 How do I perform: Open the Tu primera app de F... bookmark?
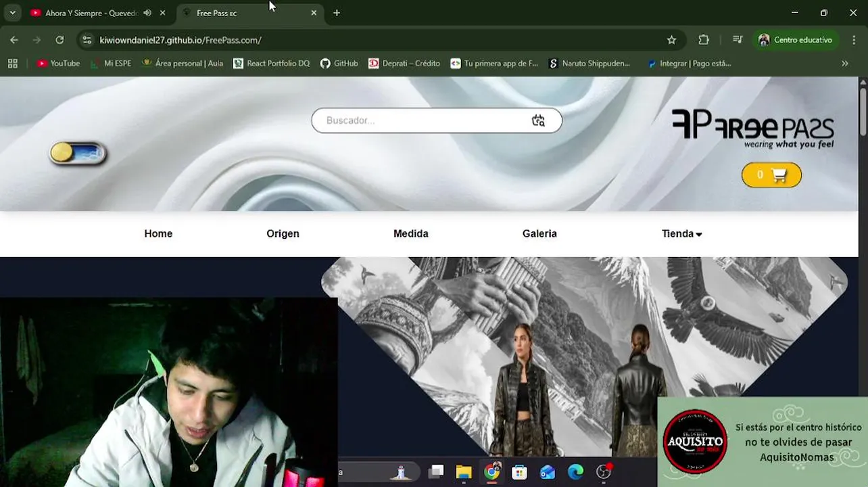[494, 64]
